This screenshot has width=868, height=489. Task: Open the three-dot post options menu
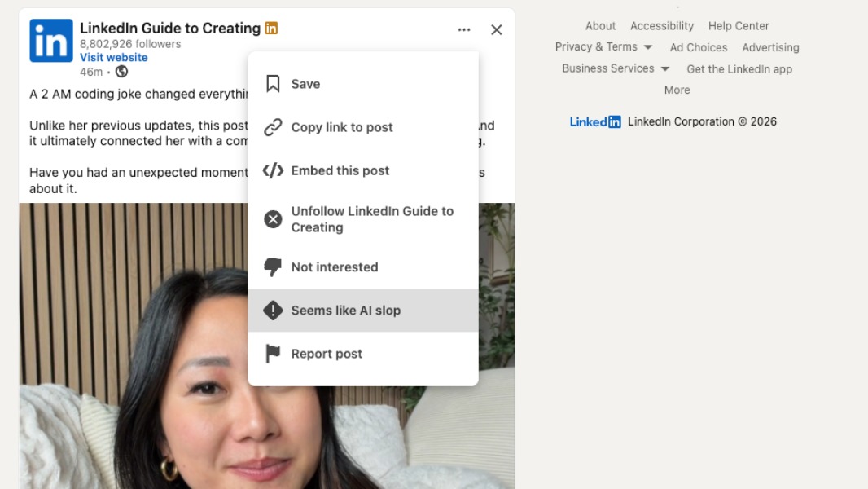[464, 30]
